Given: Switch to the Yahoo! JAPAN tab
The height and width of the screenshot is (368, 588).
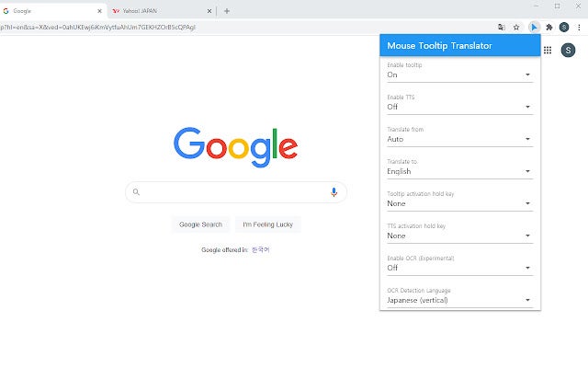Looking at the screenshot, I should [x=162, y=11].
